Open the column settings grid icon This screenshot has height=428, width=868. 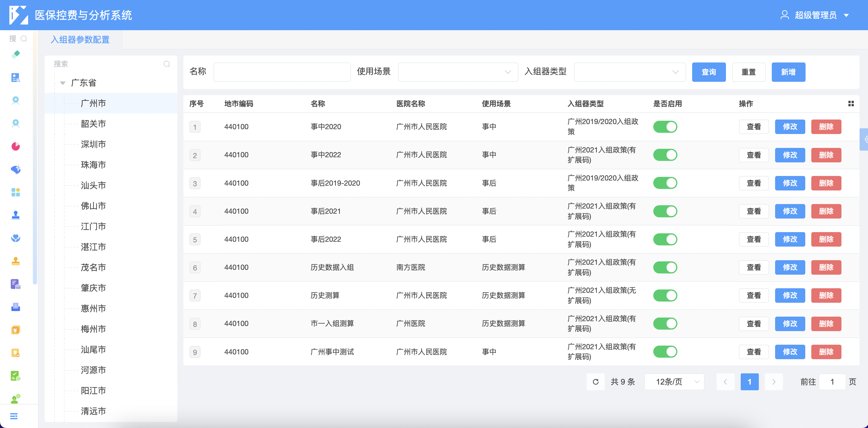tap(851, 104)
